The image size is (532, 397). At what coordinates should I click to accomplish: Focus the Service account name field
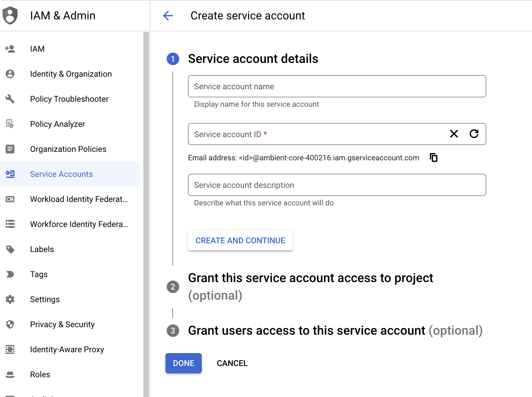(337, 86)
